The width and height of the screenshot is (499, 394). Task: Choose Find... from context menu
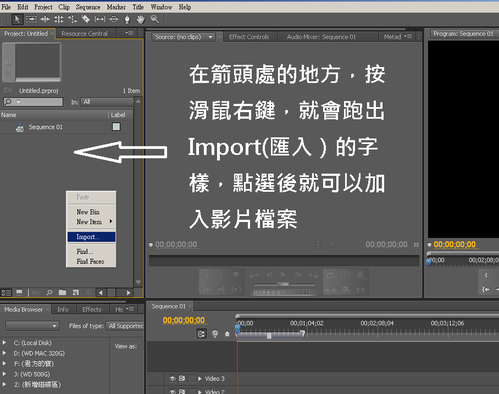pyautogui.click(x=91, y=251)
